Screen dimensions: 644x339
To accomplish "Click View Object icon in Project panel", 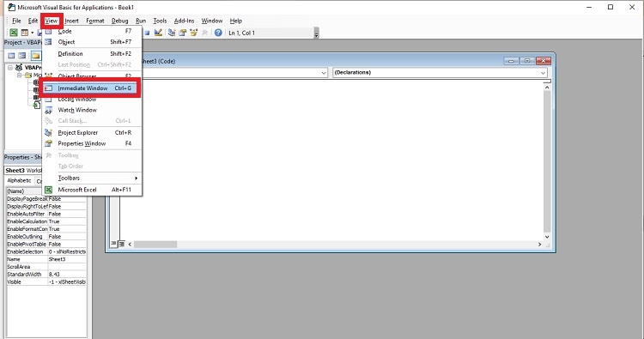I will 22,56.
